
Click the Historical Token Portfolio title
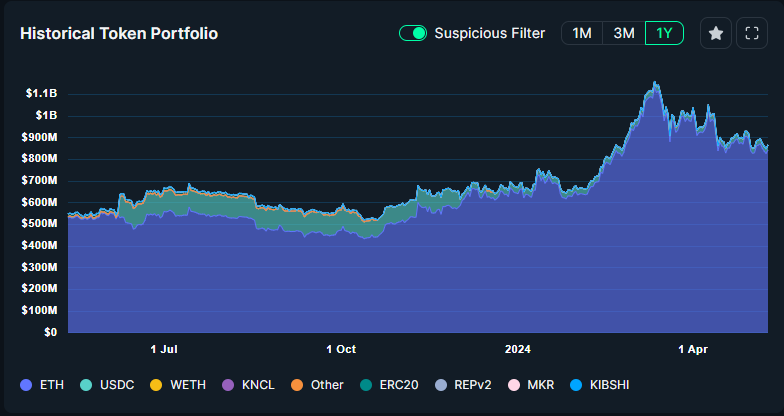point(119,33)
